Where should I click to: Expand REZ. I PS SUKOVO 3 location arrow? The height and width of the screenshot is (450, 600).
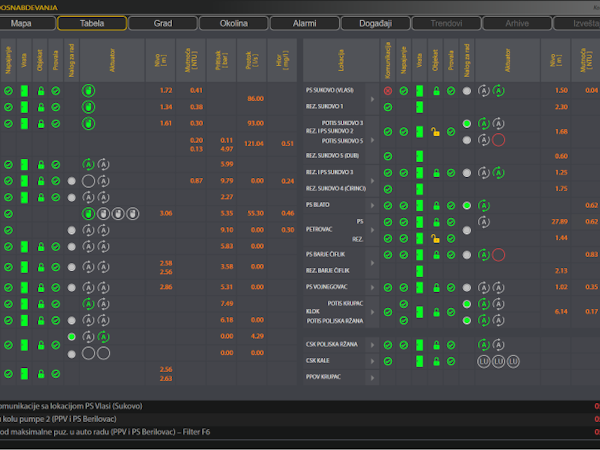(x=372, y=181)
